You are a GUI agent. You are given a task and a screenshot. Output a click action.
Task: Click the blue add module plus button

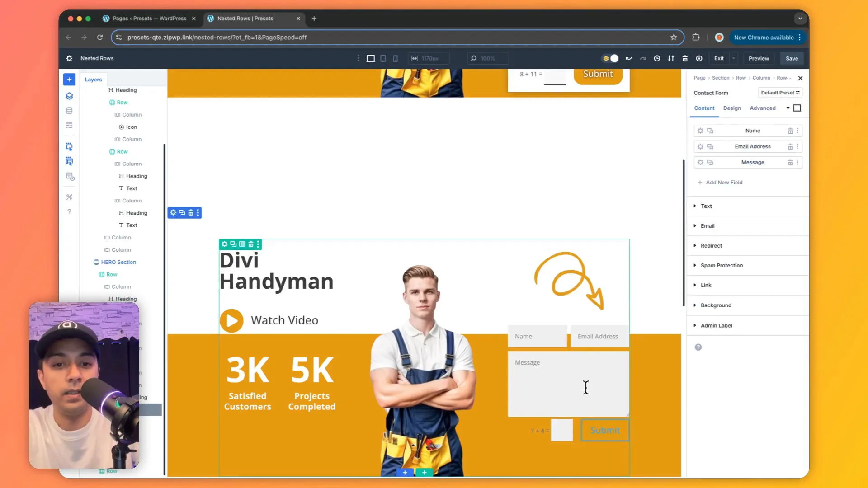(69, 80)
